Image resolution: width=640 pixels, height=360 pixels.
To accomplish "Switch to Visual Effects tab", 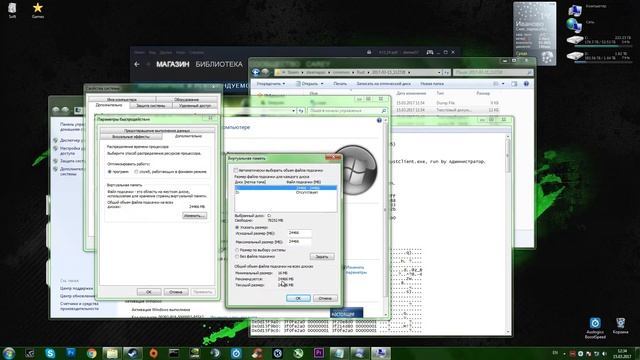I will tap(131, 137).
